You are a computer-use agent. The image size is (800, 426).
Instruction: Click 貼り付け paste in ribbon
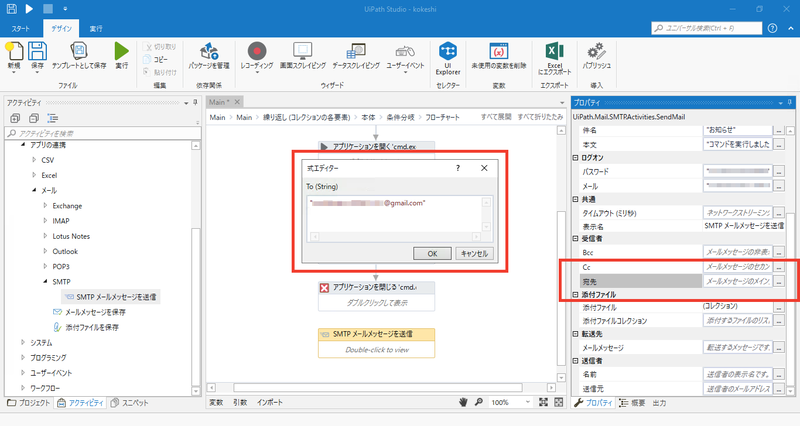160,72
